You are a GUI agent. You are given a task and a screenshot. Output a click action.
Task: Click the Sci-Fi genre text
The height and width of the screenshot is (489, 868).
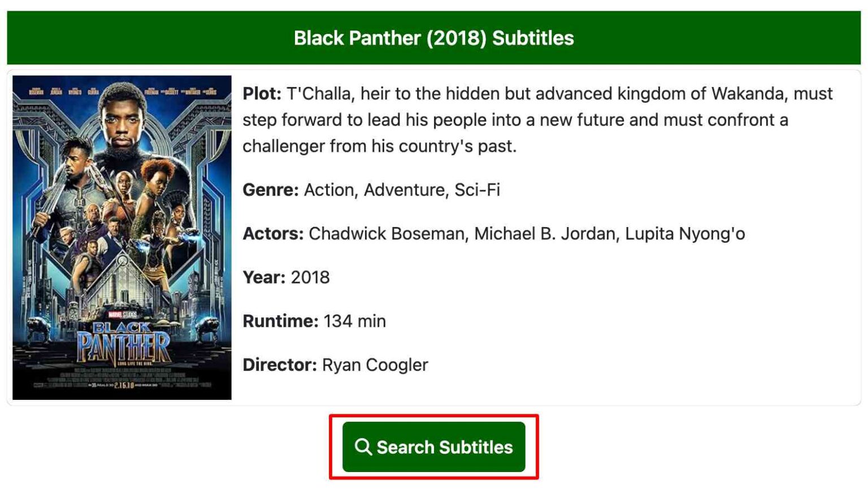pyautogui.click(x=478, y=190)
